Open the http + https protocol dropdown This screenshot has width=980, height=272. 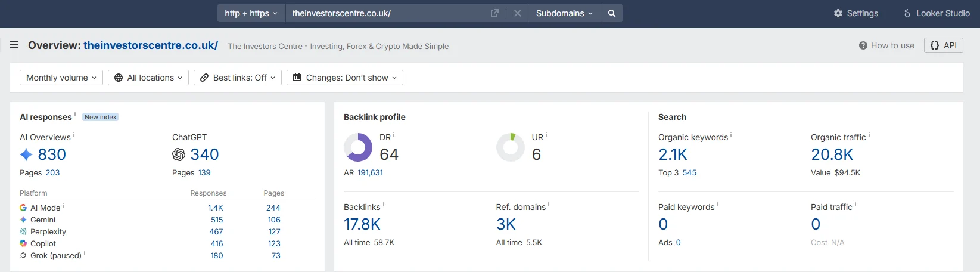pos(251,13)
